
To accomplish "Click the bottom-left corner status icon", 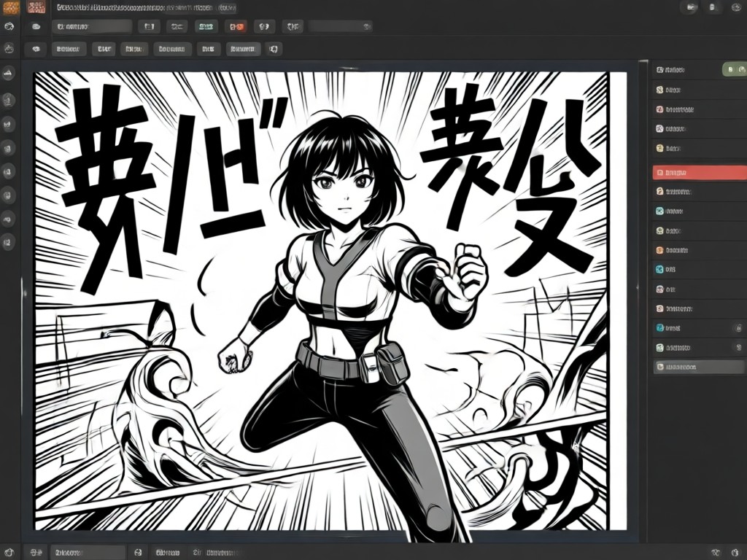I will pyautogui.click(x=9, y=553).
